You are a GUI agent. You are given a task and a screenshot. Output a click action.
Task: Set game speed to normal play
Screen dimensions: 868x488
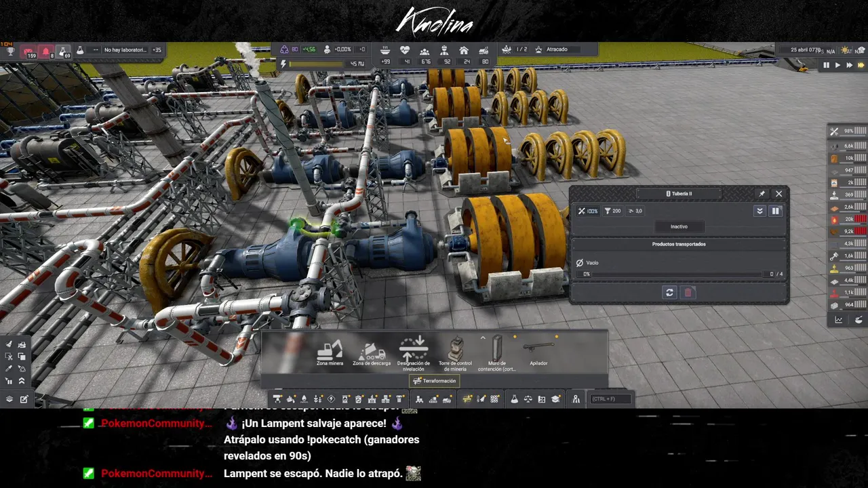point(837,65)
